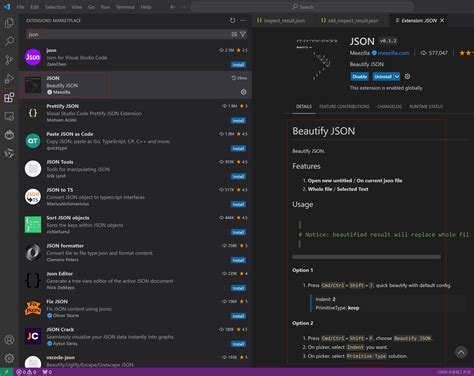Open Views and More Actions ellipsis
Image resolution: width=474 pixels, height=376 pixels.
pos(243,20)
